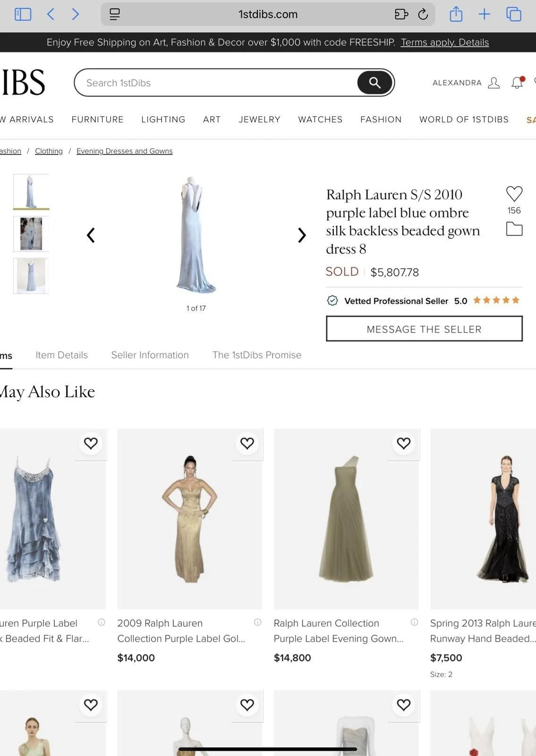The height and width of the screenshot is (756, 536).
Task: Toggle the Safari sidebar
Action: pos(23,14)
